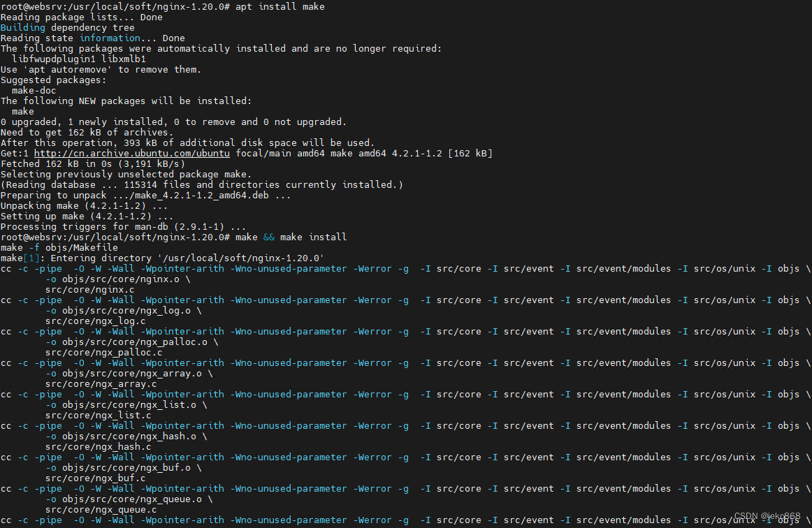This screenshot has width=812, height=528.
Task: Click the 'apt install make' command text
Action: click(x=280, y=7)
